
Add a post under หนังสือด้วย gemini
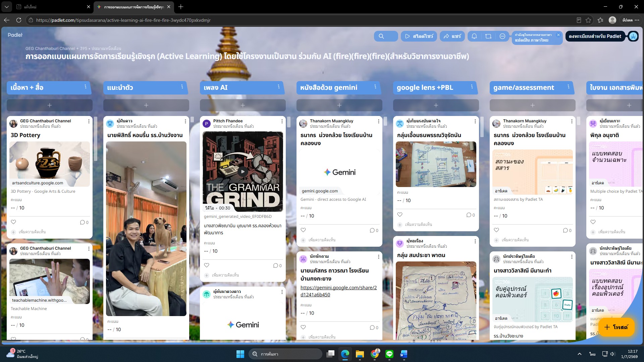click(x=339, y=105)
